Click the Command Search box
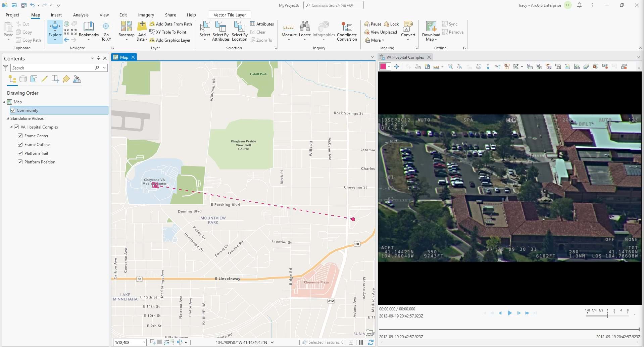The image size is (644, 347). click(334, 5)
